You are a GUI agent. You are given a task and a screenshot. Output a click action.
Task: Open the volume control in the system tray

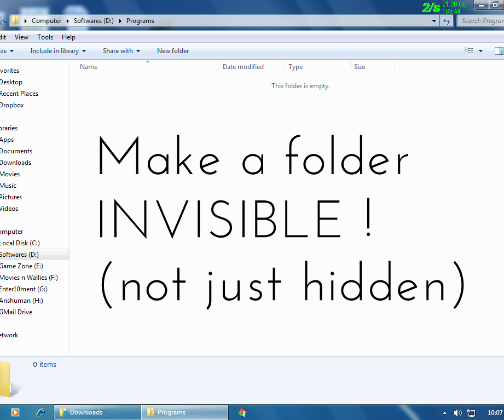457,412
